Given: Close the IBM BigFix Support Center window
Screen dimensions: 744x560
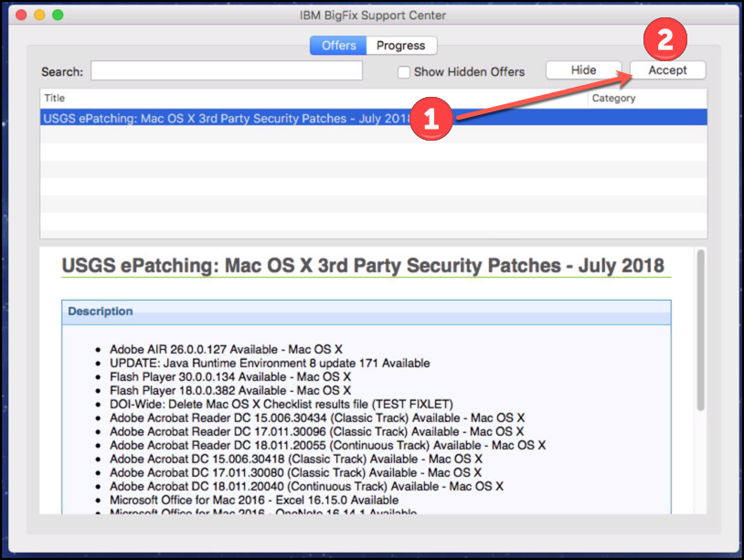Looking at the screenshot, I should point(21,15).
